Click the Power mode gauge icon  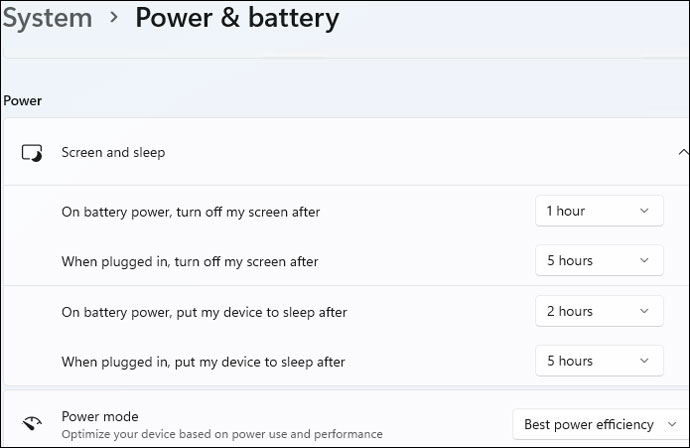(x=32, y=424)
